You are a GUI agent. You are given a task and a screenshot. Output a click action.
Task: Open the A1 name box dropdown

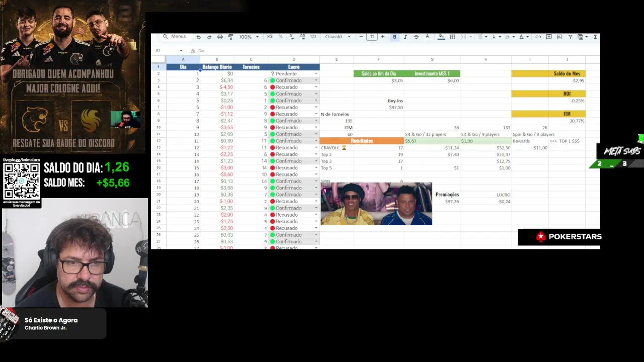(x=181, y=50)
